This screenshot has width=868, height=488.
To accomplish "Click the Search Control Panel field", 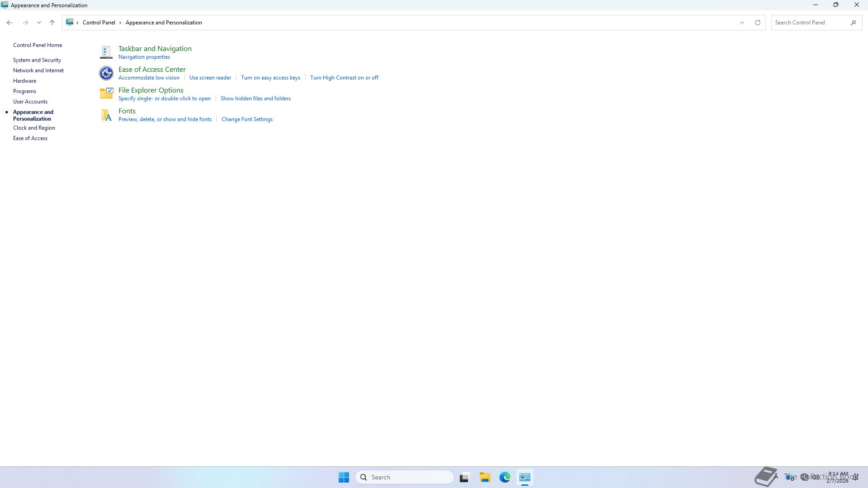I will coord(809,23).
